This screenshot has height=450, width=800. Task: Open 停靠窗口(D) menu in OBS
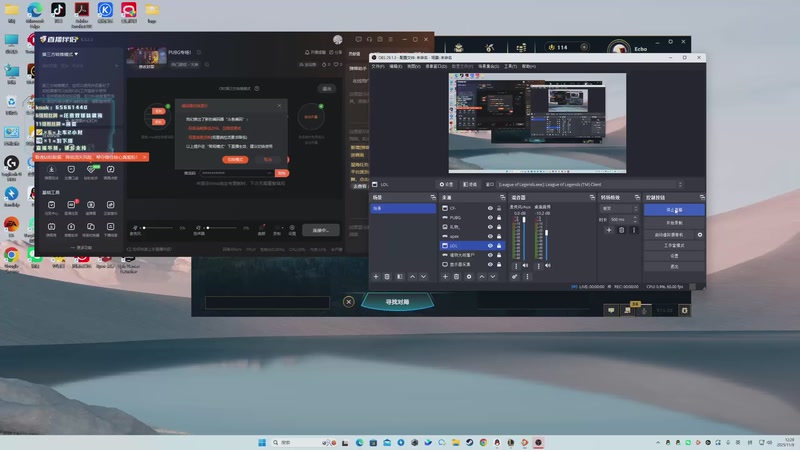pyautogui.click(x=436, y=66)
